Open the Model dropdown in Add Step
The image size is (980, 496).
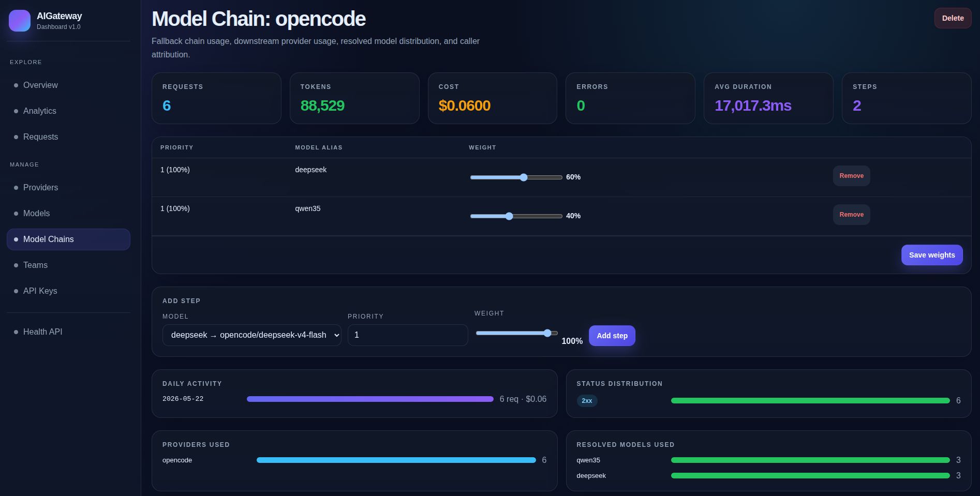[x=252, y=335]
